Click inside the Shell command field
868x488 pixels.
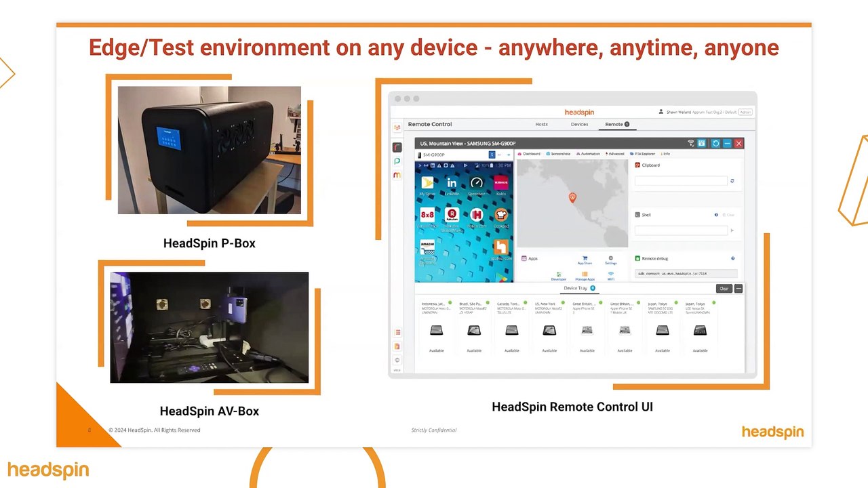click(681, 230)
